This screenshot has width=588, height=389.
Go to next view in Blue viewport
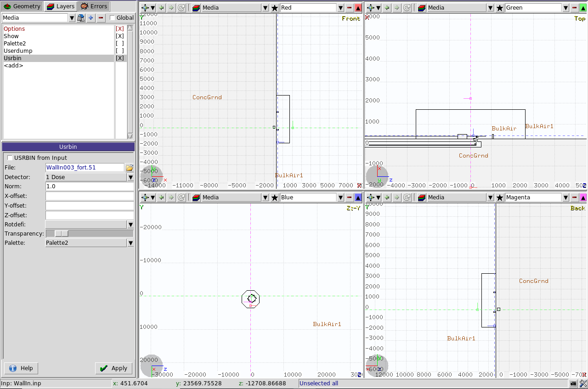click(171, 197)
